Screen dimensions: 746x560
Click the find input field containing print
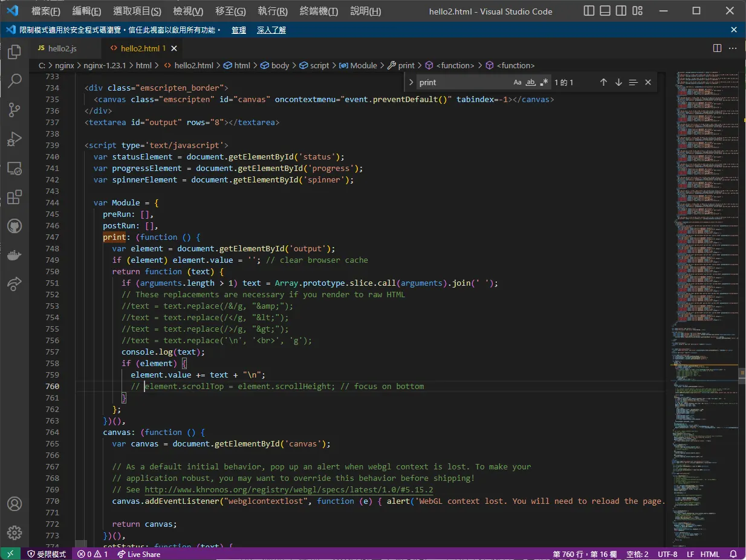pyautogui.click(x=463, y=82)
